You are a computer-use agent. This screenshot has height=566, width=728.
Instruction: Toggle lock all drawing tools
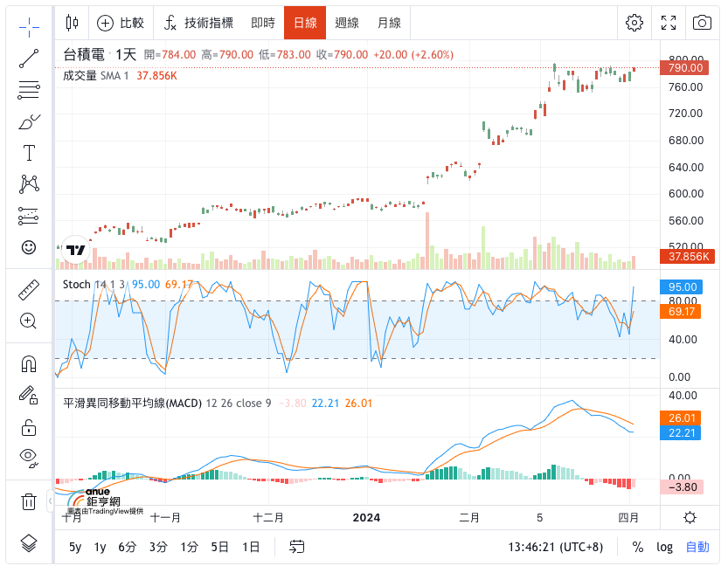point(29,427)
